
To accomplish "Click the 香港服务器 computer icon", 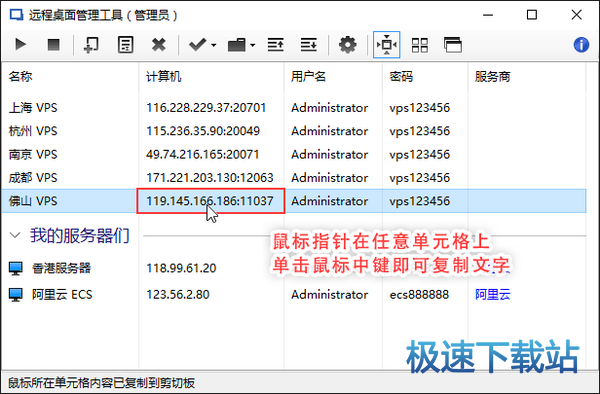I will tap(16, 268).
